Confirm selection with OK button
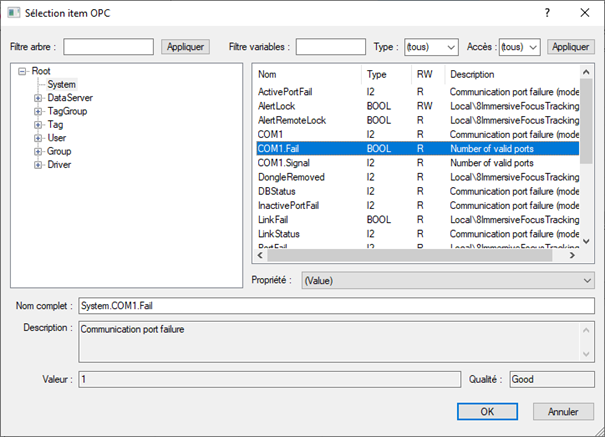 pos(486,412)
